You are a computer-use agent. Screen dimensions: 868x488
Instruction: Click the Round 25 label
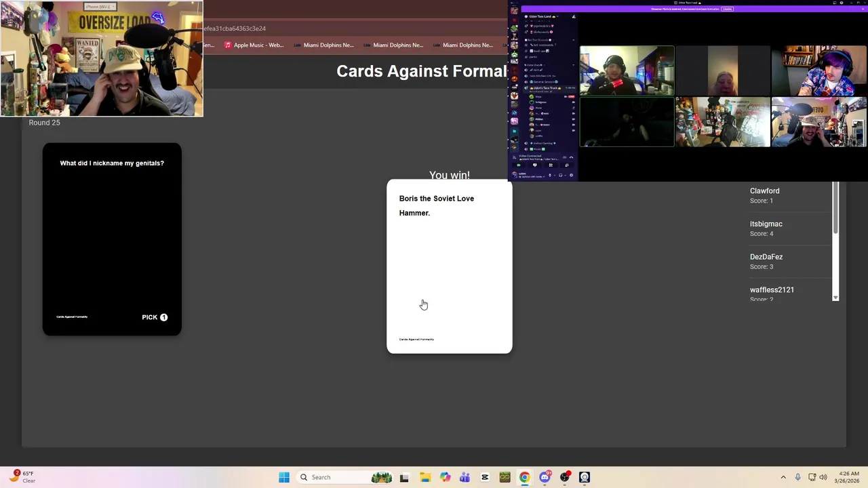tap(45, 123)
